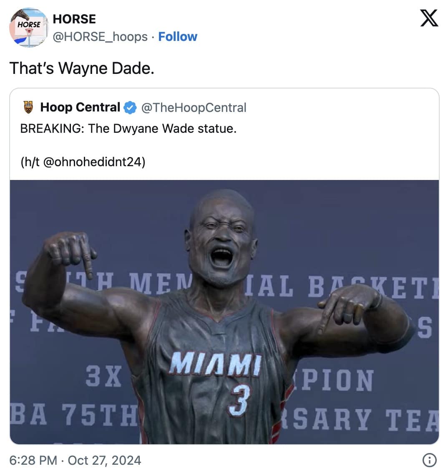Image resolution: width=448 pixels, height=476 pixels.
Task: Open the 6:28 PM Oct 27, 2024 timestamp
Action: point(75,460)
